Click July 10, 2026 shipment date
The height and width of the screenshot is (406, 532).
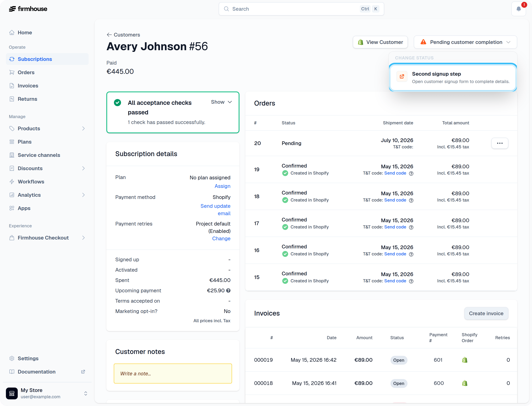[x=397, y=140]
